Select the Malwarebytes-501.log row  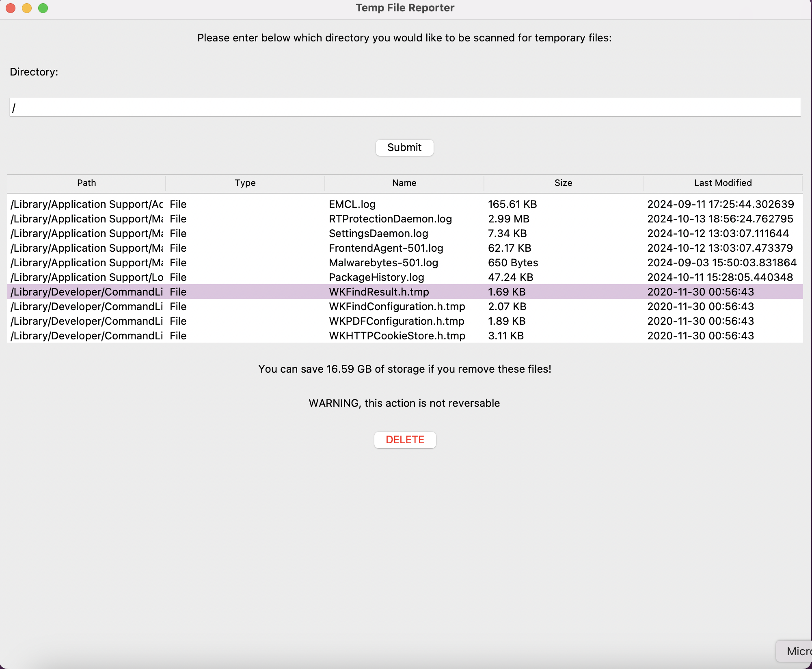coord(405,263)
